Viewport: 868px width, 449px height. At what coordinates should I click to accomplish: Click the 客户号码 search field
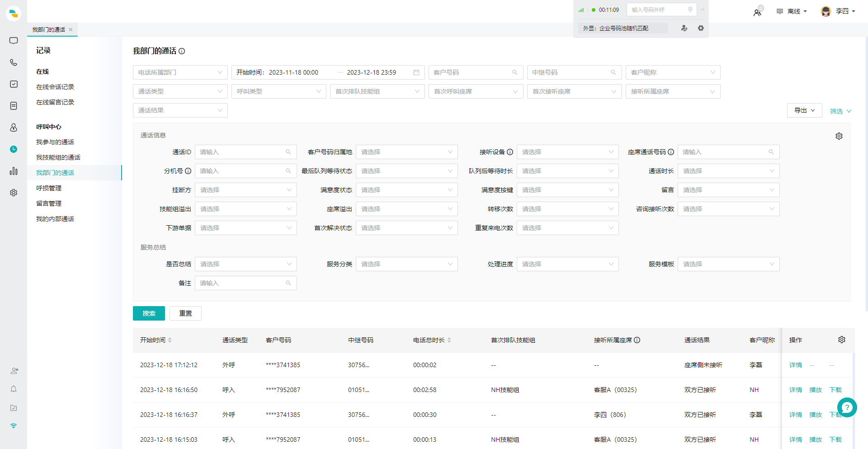pyautogui.click(x=476, y=72)
